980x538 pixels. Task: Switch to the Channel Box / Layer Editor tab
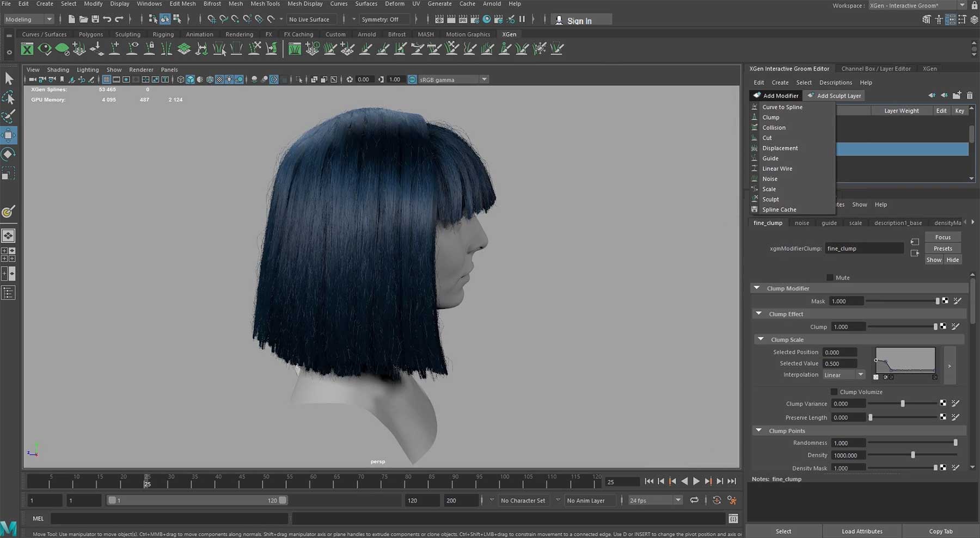click(x=875, y=69)
